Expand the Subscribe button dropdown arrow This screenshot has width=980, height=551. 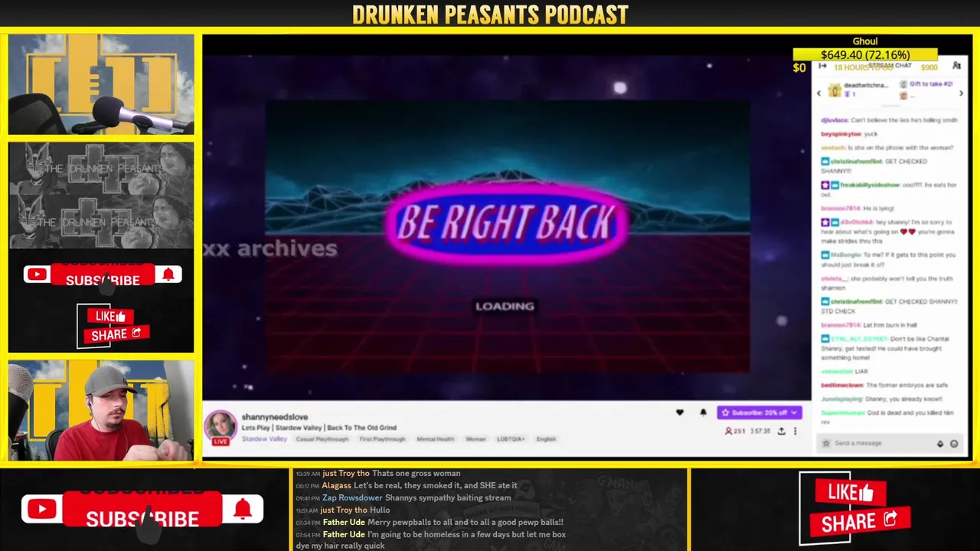794,412
